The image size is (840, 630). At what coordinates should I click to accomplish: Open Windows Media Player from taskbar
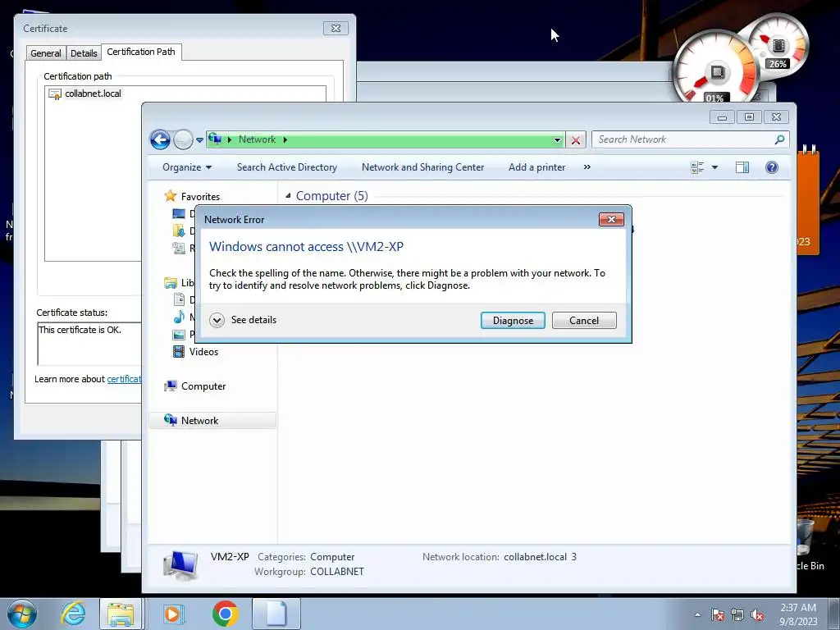click(172, 614)
